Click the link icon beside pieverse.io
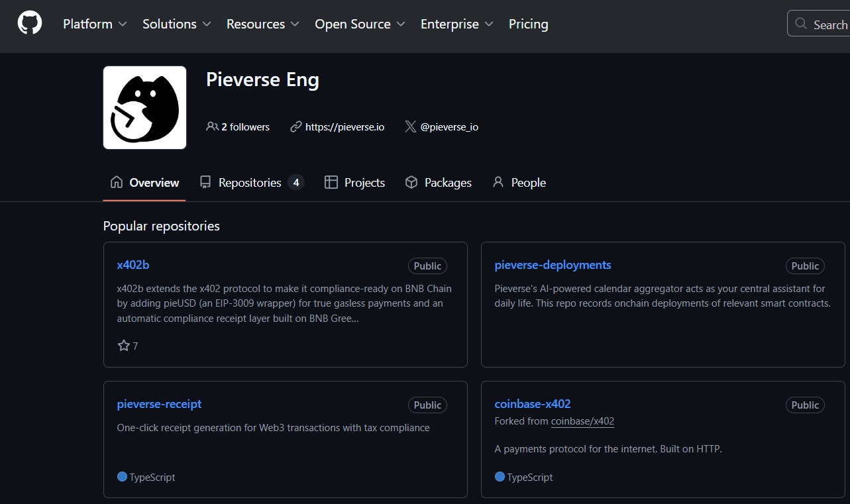 click(x=296, y=126)
